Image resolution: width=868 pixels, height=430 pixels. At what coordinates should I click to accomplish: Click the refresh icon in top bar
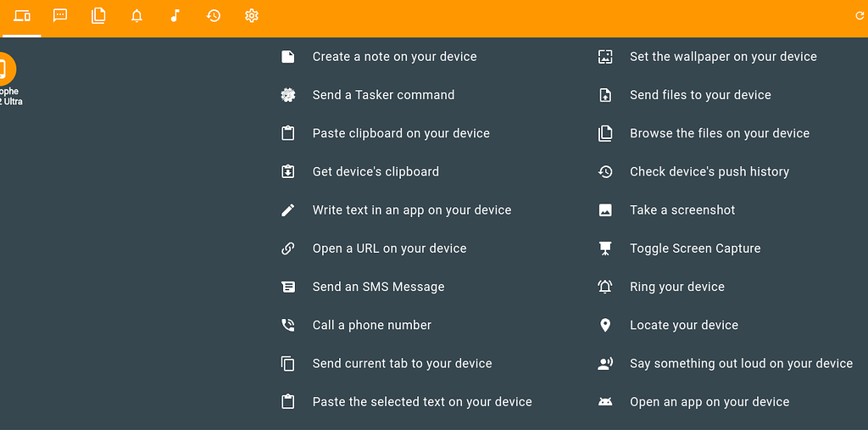tap(860, 16)
